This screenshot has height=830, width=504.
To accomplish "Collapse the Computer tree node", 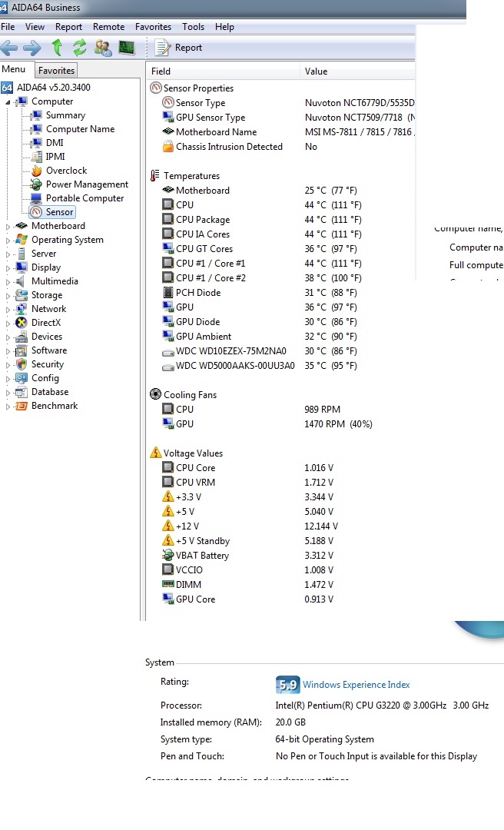I will coord(8,102).
